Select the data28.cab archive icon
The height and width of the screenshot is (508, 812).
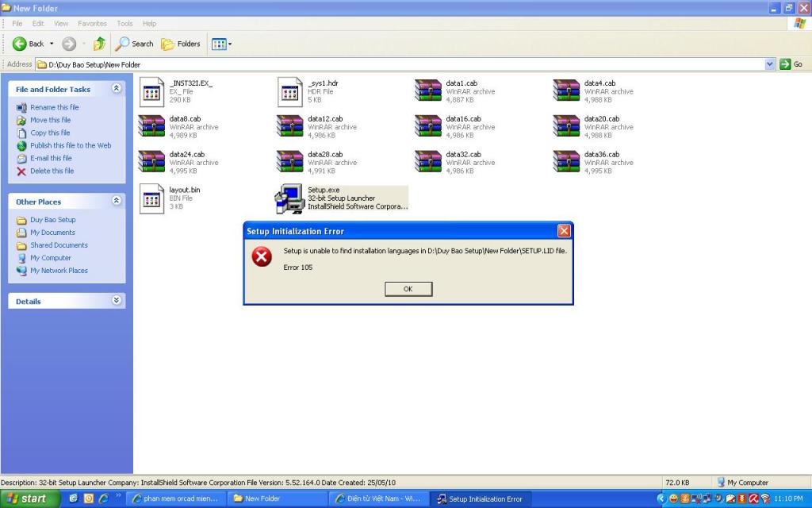pyautogui.click(x=289, y=161)
